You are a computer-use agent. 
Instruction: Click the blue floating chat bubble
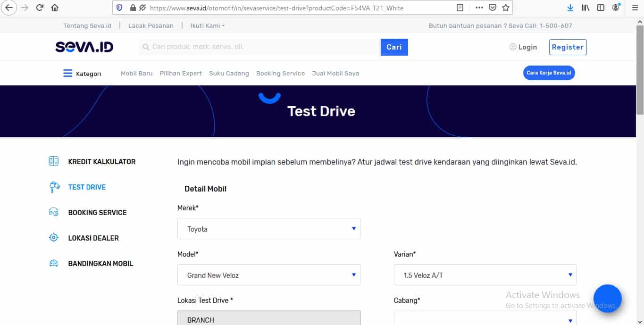[607, 299]
